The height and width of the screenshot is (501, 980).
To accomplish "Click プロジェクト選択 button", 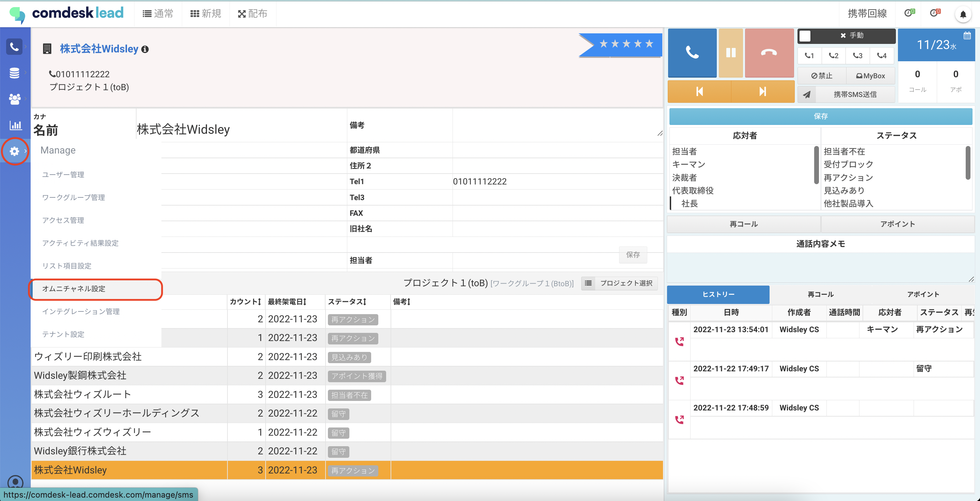I will click(620, 283).
